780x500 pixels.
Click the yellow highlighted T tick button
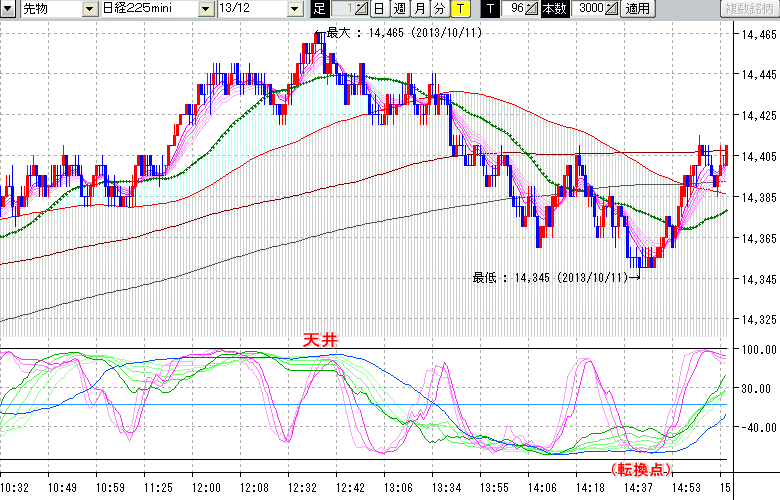(x=459, y=9)
